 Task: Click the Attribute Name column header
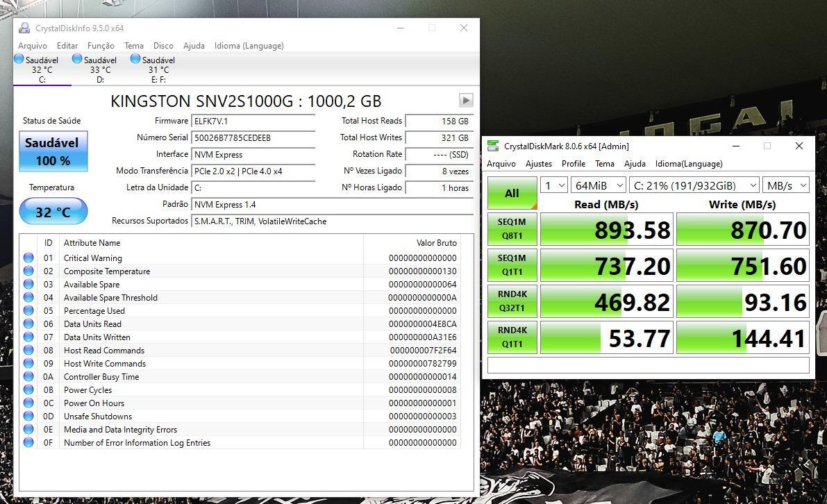tap(92, 243)
